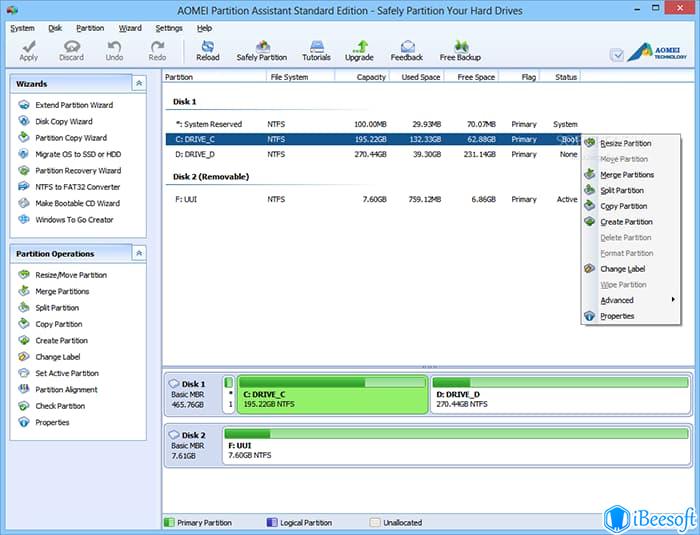The width and height of the screenshot is (700, 535).
Task: Open Make Bootable CD Wizard
Action: point(69,203)
